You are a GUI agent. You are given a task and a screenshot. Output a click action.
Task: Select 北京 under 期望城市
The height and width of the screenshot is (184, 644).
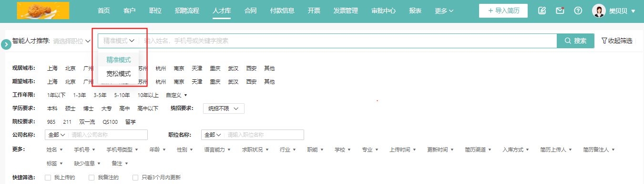pyautogui.click(x=71, y=82)
